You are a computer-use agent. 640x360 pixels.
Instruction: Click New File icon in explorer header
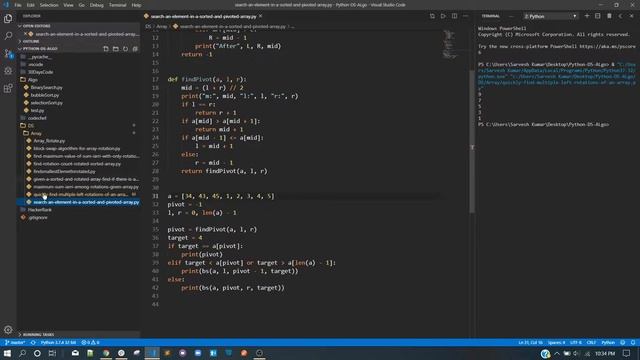point(106,49)
